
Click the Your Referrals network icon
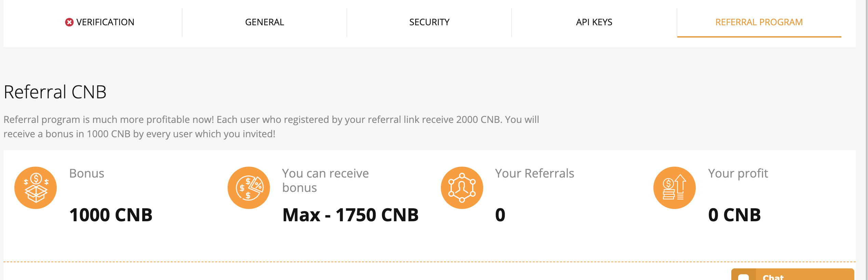462,188
